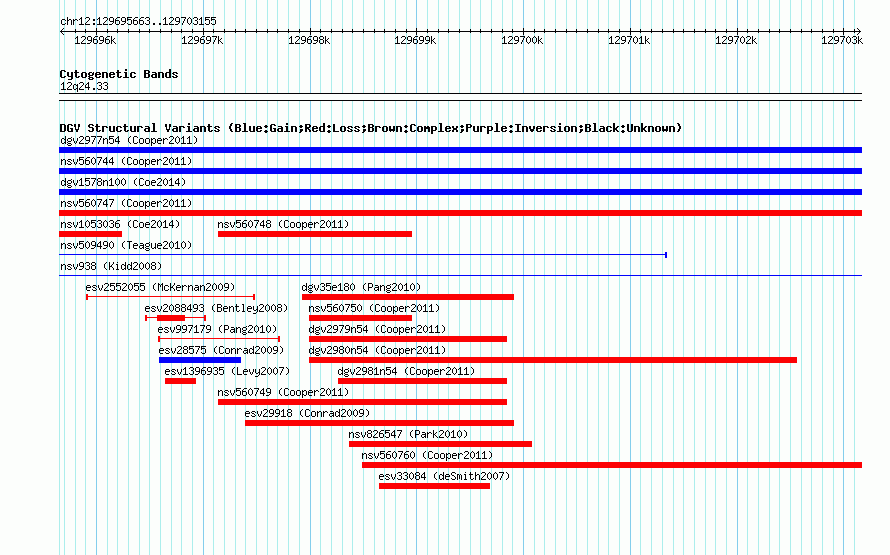
Task: Click the Cytogenetic Bands track title
Action: point(119,74)
